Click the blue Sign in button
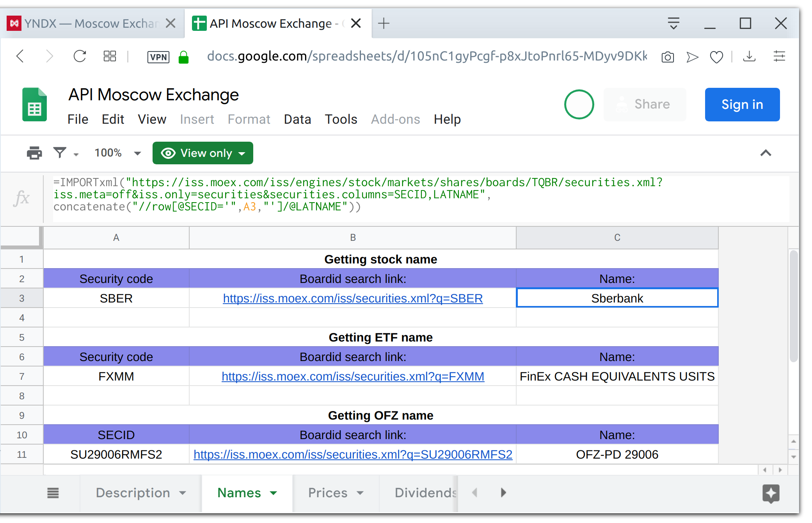 (742, 105)
